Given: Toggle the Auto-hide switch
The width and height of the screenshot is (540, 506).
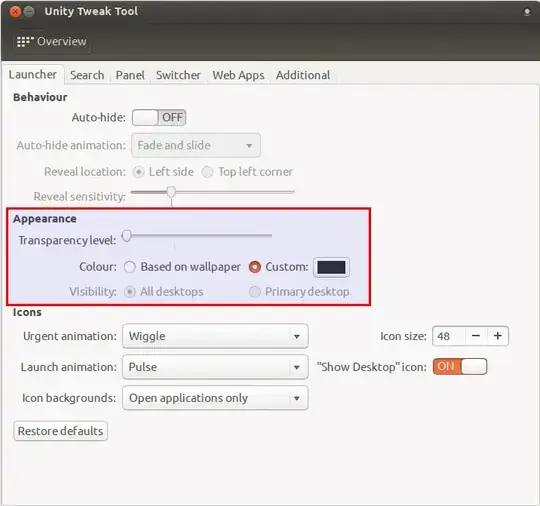Looking at the screenshot, I should [159, 117].
